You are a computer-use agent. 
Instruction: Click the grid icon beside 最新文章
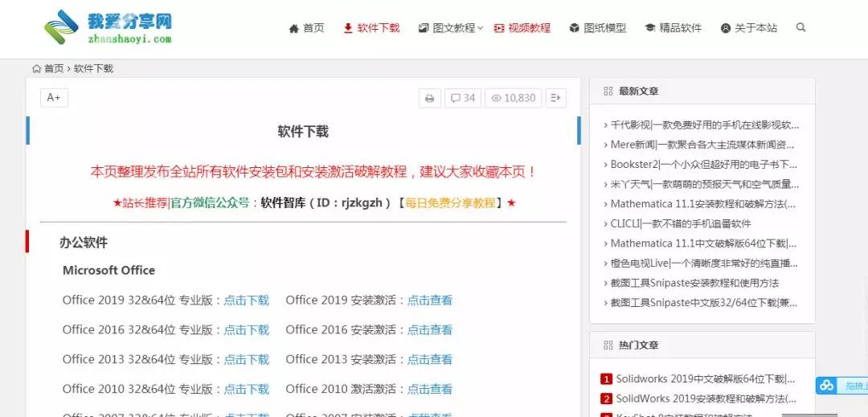tap(608, 92)
